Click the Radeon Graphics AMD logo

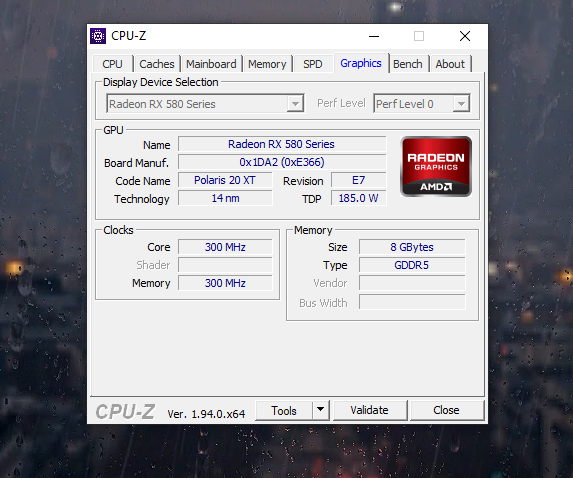pos(436,167)
